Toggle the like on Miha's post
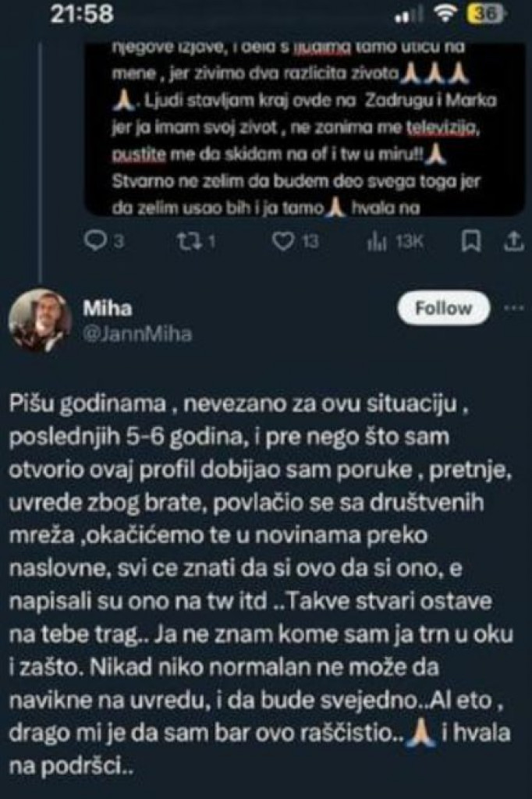The image size is (532, 799). [282, 243]
